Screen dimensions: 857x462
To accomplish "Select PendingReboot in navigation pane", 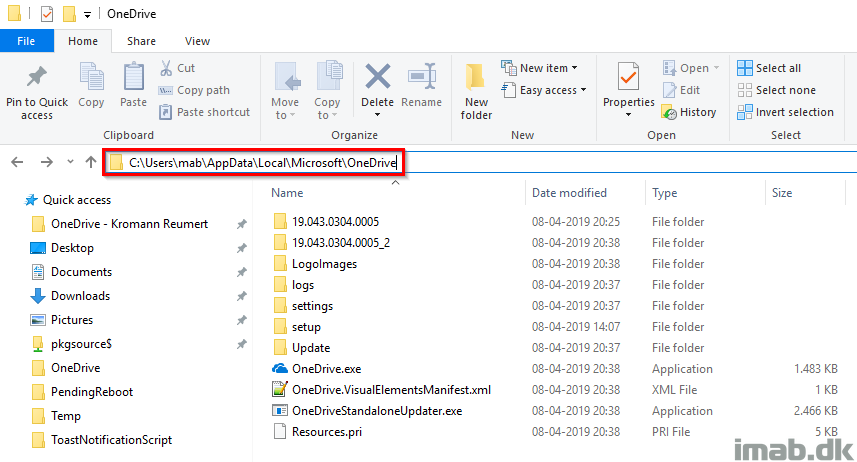I will (83, 392).
